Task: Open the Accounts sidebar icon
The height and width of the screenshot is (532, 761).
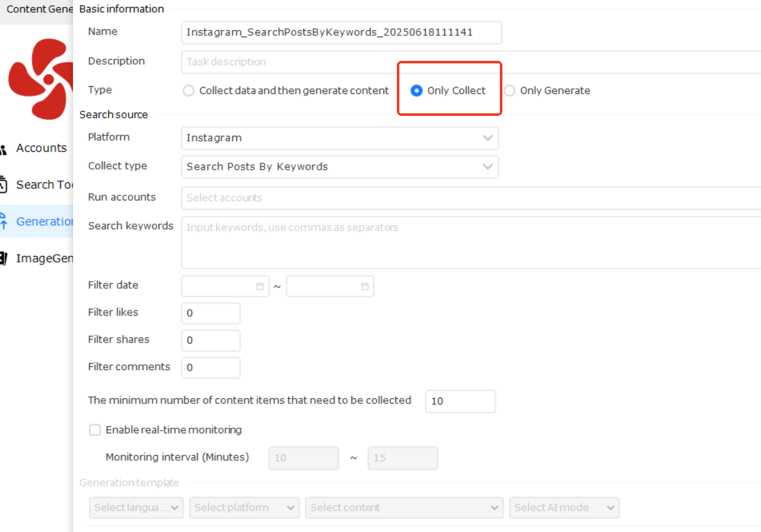Action: click(4, 149)
